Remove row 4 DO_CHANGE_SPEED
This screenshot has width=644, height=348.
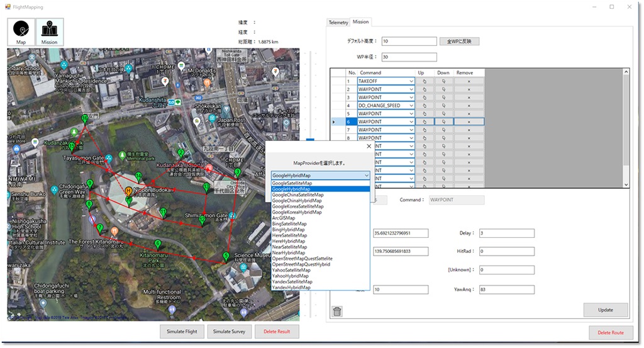pos(469,106)
